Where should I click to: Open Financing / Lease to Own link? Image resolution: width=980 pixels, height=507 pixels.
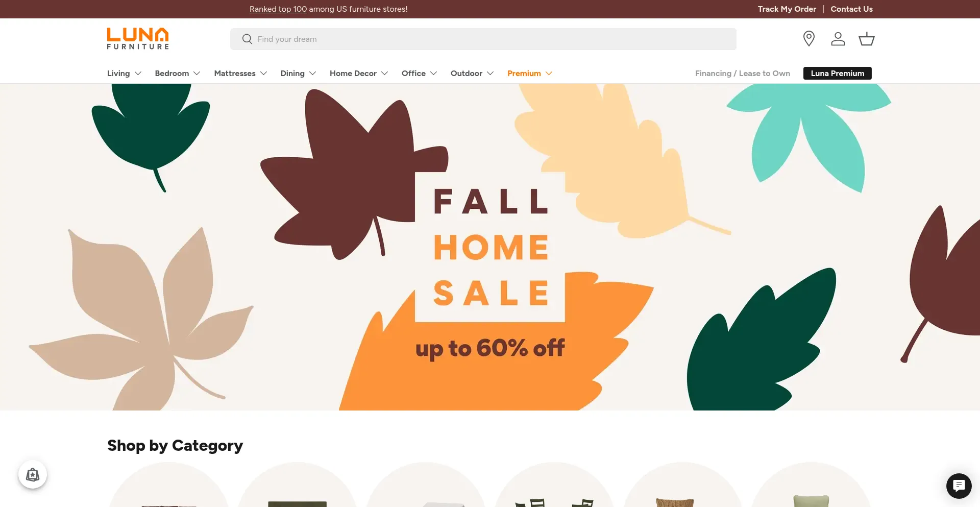742,74
